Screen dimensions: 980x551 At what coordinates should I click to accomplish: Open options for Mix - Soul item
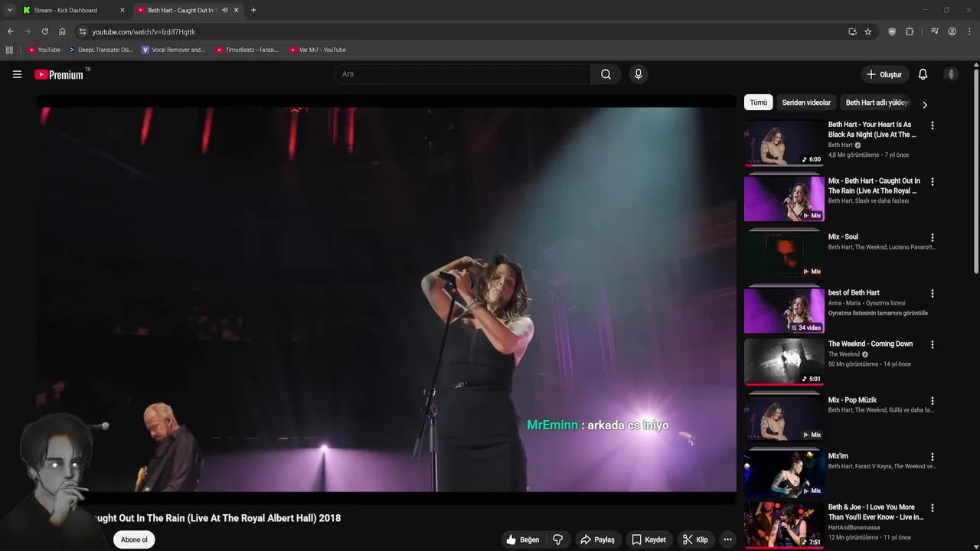pos(932,238)
